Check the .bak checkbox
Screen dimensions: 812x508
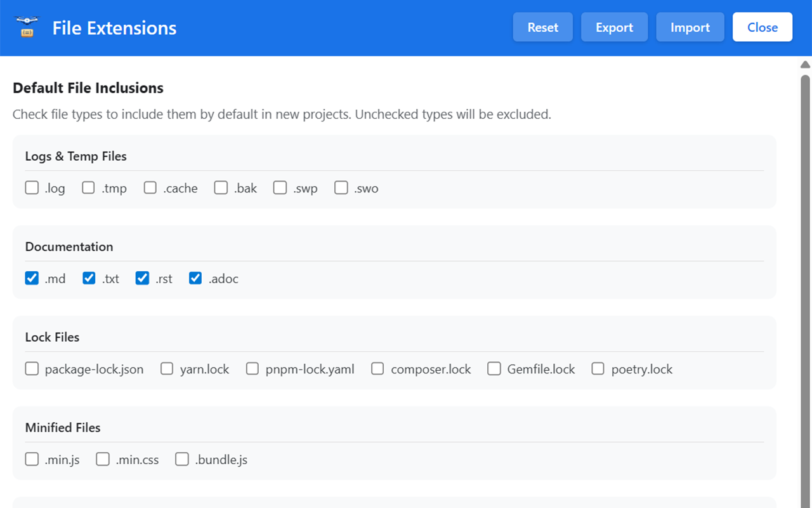point(221,187)
